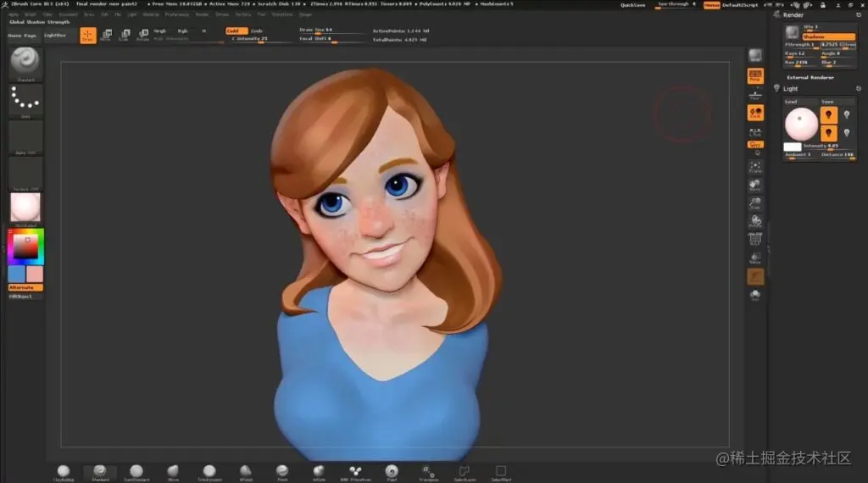The image size is (868, 483).
Task: Toggle Persp perspective mode
Action: (x=755, y=75)
